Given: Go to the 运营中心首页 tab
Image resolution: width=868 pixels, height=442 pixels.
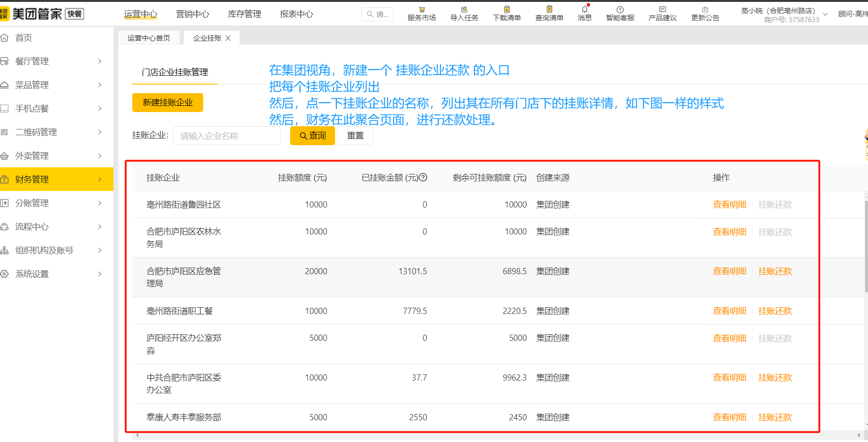Looking at the screenshot, I should pos(149,37).
